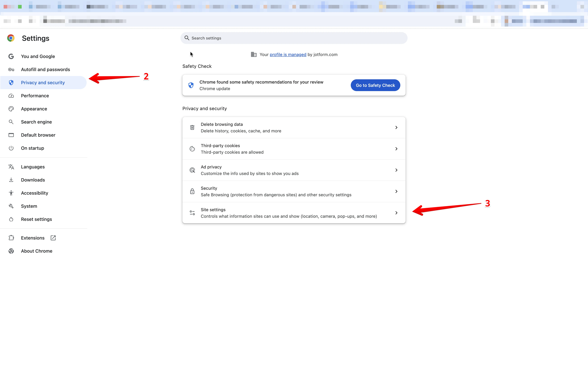Viewport: 588px width, 367px height.
Task: Click the key icon for Autofill and passwords
Action: (x=11, y=69)
